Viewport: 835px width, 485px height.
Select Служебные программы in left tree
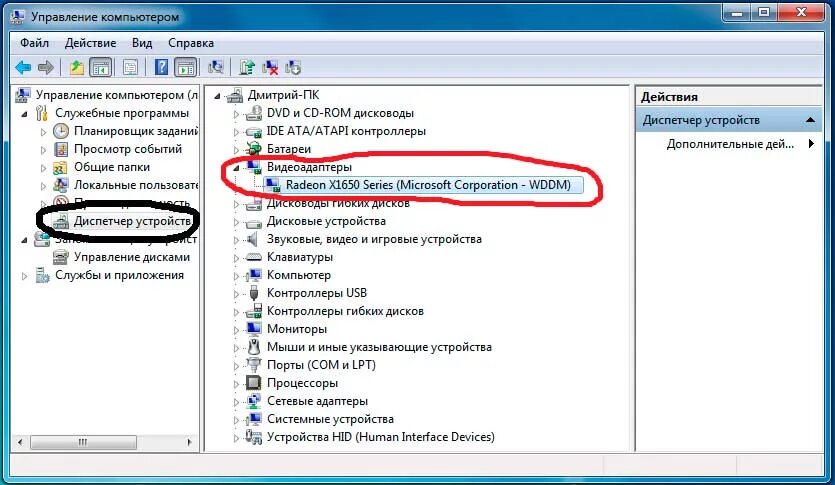(x=122, y=113)
